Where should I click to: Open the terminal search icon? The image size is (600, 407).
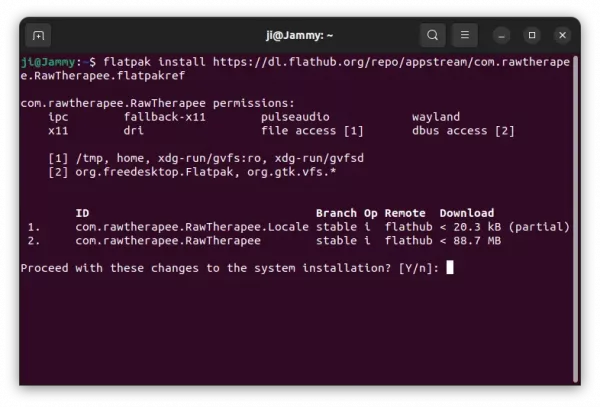pos(432,35)
